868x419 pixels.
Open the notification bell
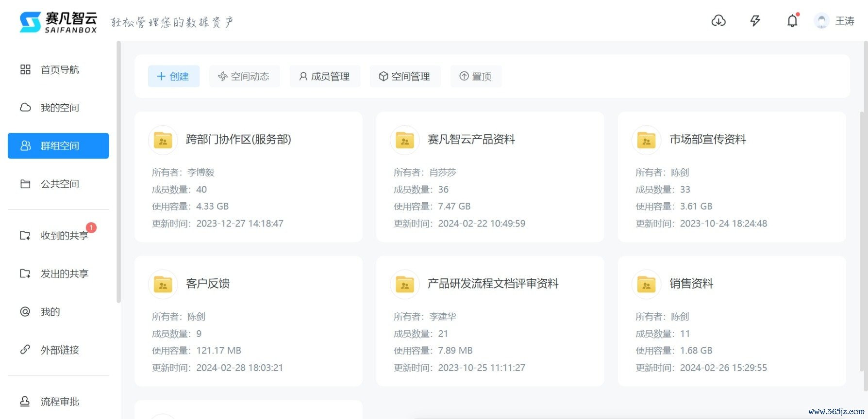(792, 21)
